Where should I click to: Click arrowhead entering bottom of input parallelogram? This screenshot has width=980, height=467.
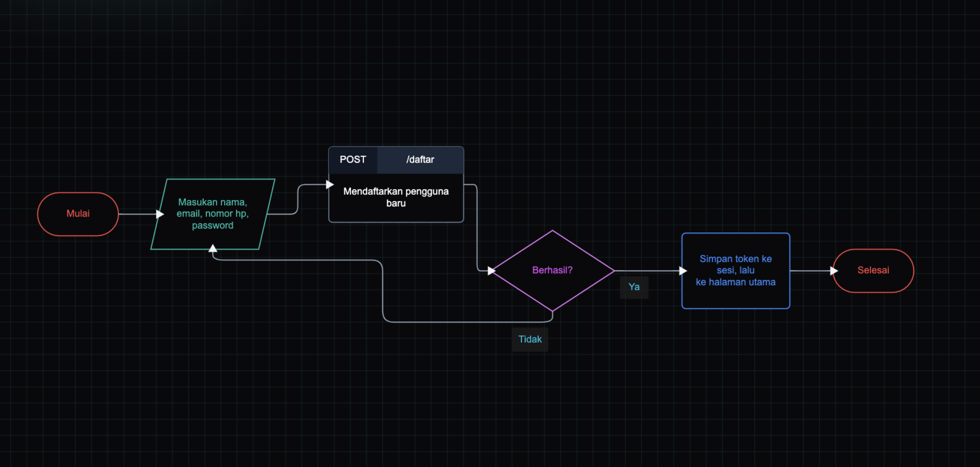(213, 248)
